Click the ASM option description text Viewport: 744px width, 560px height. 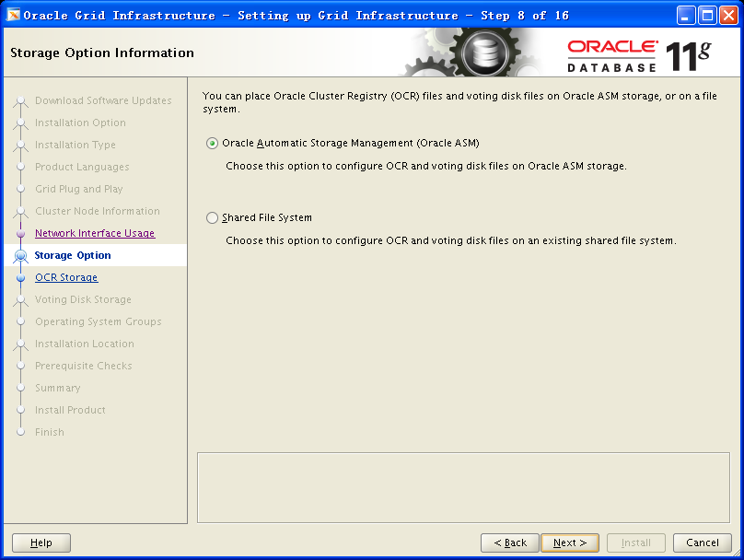(x=426, y=166)
